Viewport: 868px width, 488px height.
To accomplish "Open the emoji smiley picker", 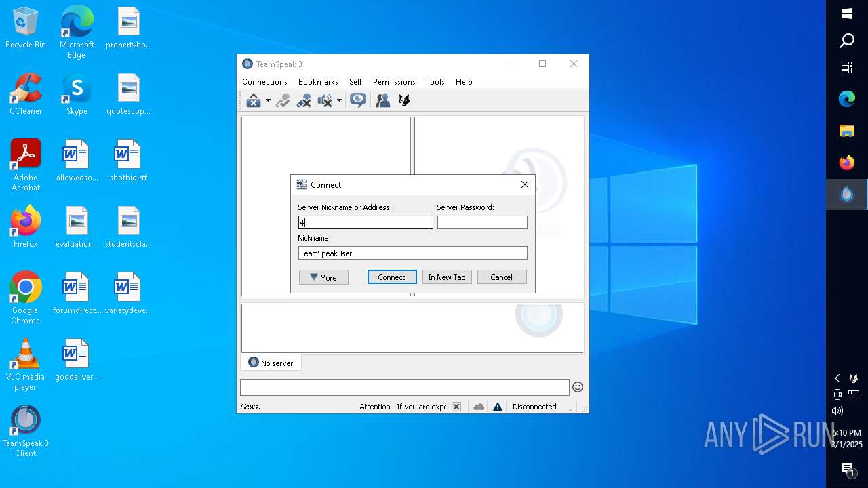I will coord(578,387).
